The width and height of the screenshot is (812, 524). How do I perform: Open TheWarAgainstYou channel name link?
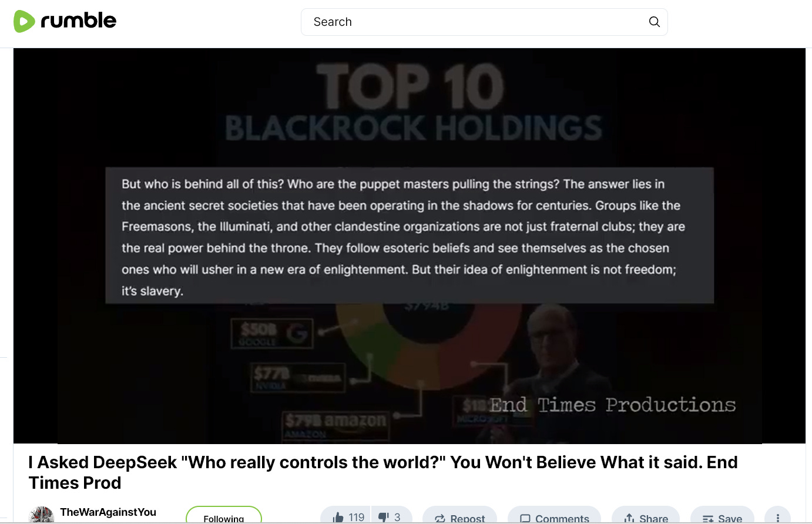point(108,512)
